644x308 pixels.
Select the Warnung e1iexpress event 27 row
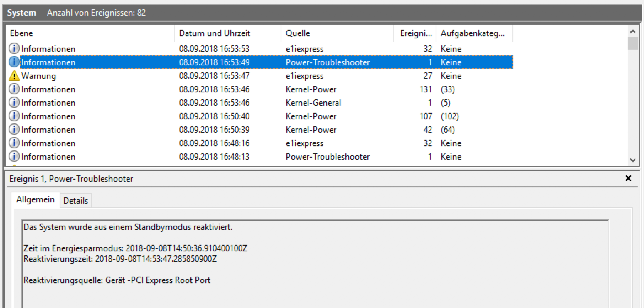pyautogui.click(x=261, y=76)
